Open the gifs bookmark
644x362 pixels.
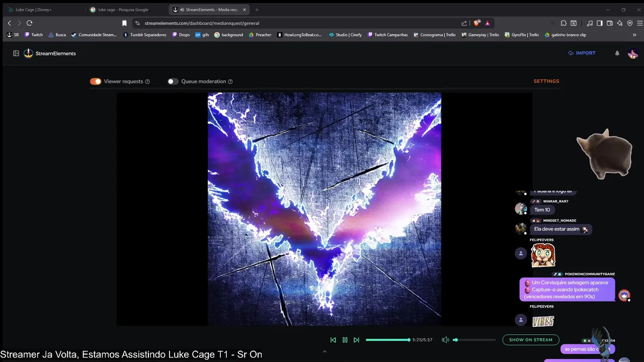202,35
